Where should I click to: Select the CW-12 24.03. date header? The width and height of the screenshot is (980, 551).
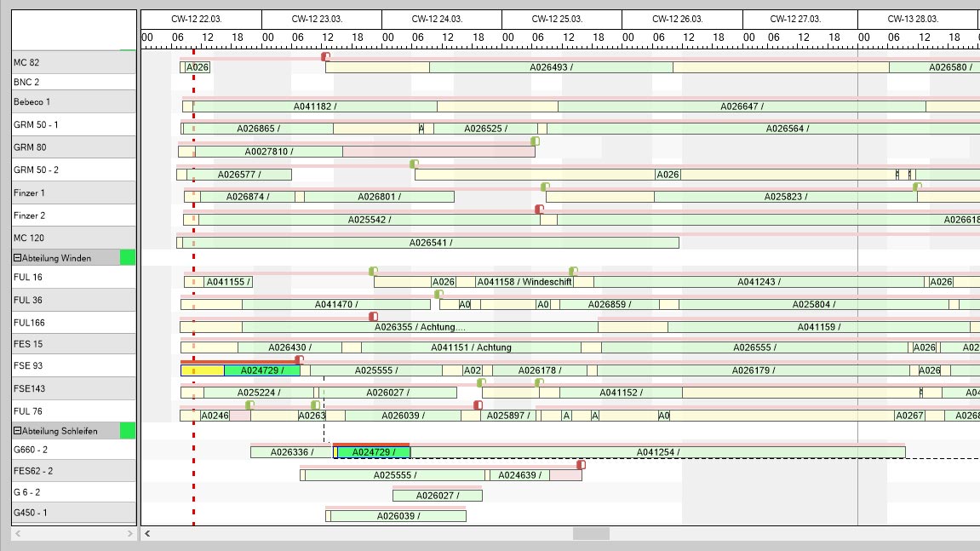point(441,19)
